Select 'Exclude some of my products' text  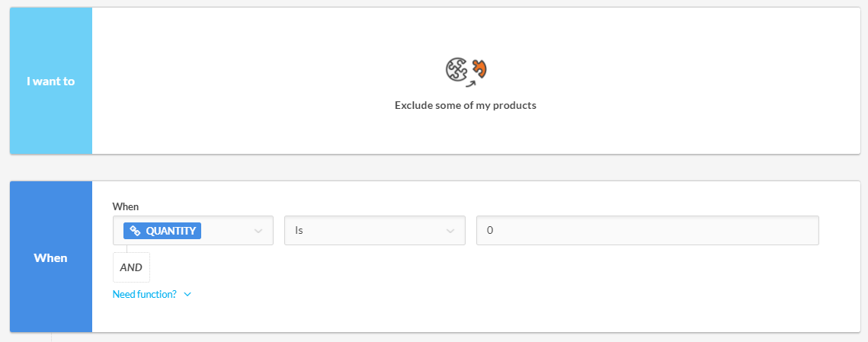coord(466,105)
